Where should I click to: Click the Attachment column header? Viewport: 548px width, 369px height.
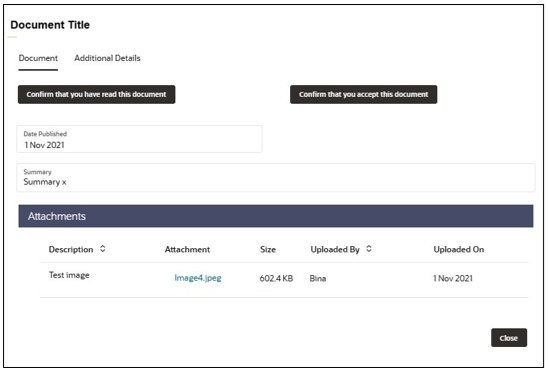click(x=187, y=249)
